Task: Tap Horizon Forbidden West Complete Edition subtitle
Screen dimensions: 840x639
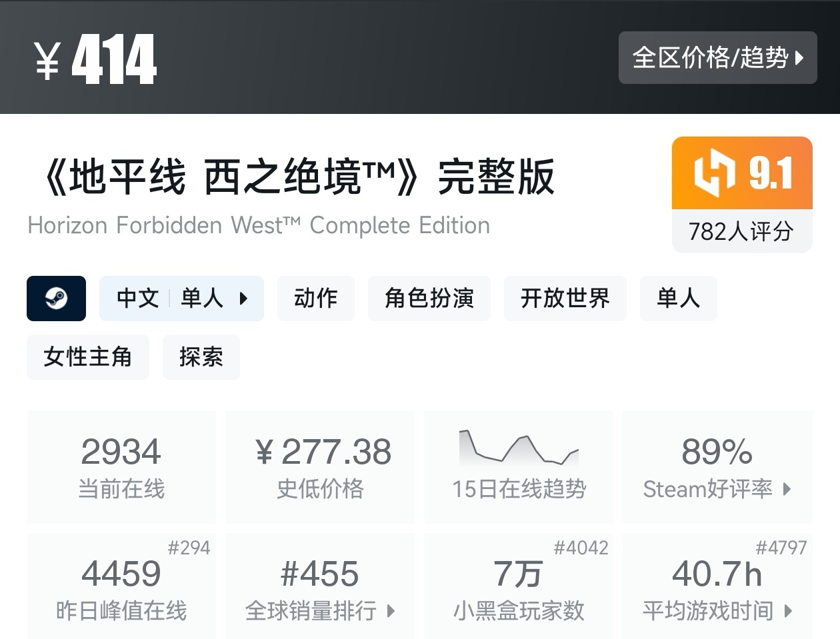Action: point(259,226)
